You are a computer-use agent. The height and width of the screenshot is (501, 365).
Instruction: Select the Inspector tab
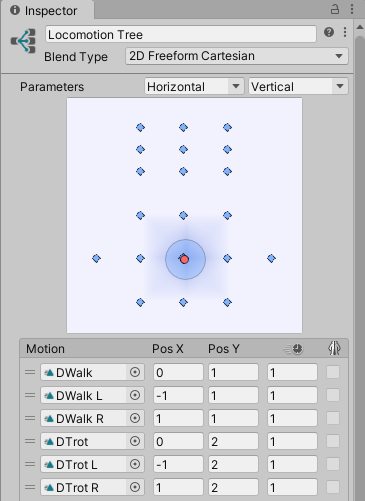click(47, 10)
